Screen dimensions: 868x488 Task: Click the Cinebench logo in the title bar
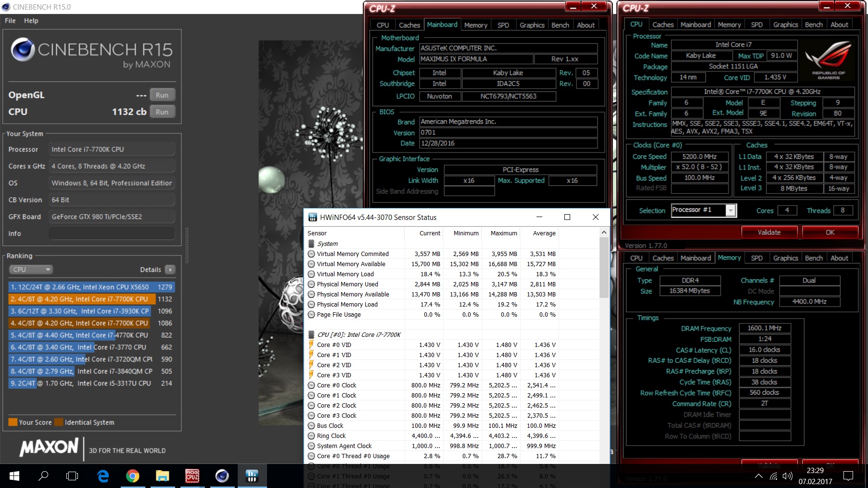[6, 7]
